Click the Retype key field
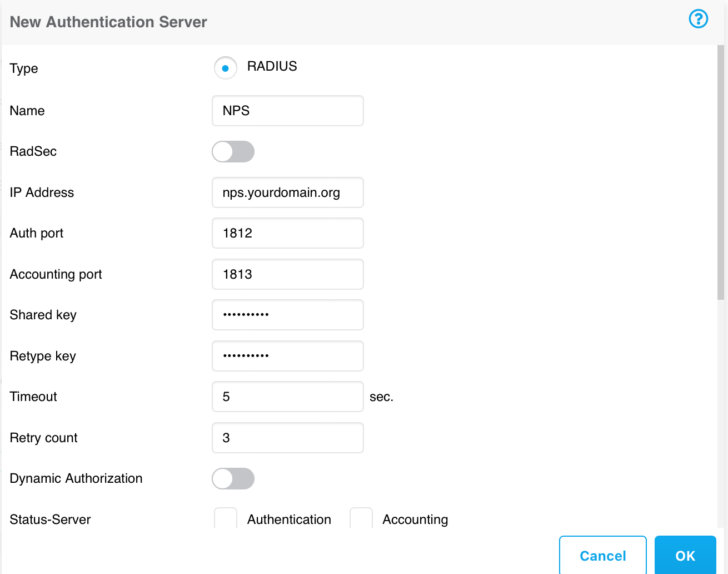Image resolution: width=728 pixels, height=574 pixels. [x=287, y=356]
